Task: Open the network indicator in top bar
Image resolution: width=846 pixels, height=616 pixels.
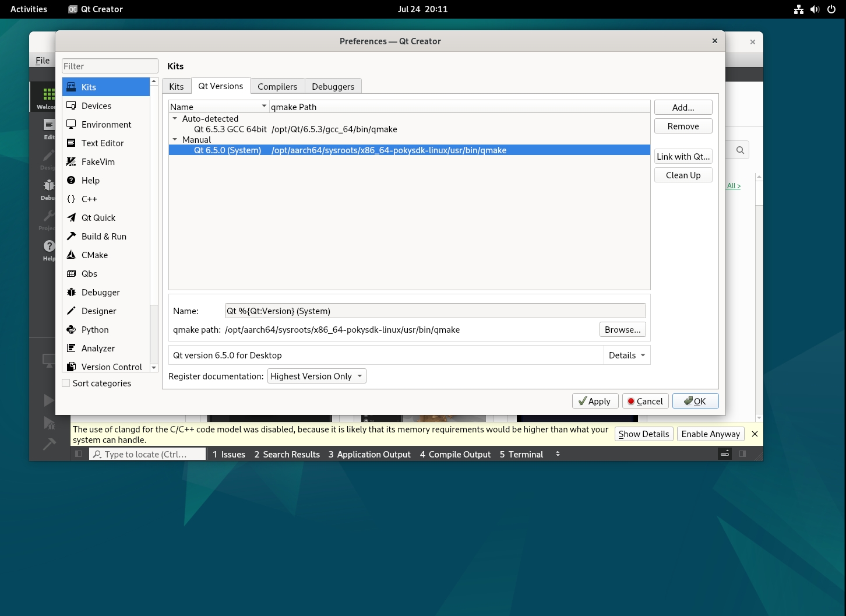Action: (799, 9)
